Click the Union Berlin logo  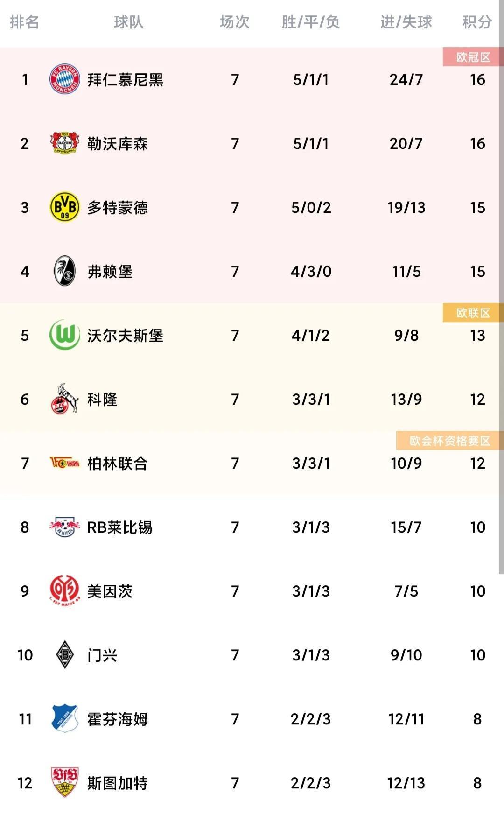tap(65, 463)
